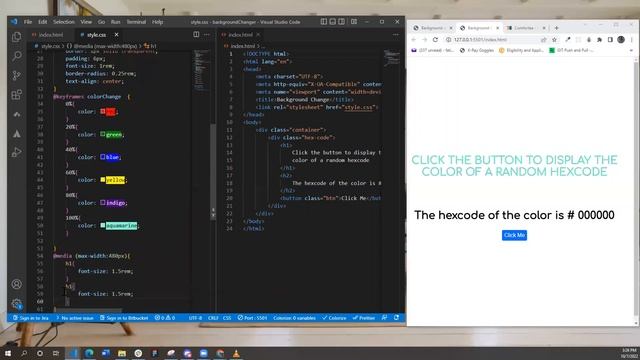Screen dimensions: 640x360
Task: Open the Extensions view
Action: point(17,95)
